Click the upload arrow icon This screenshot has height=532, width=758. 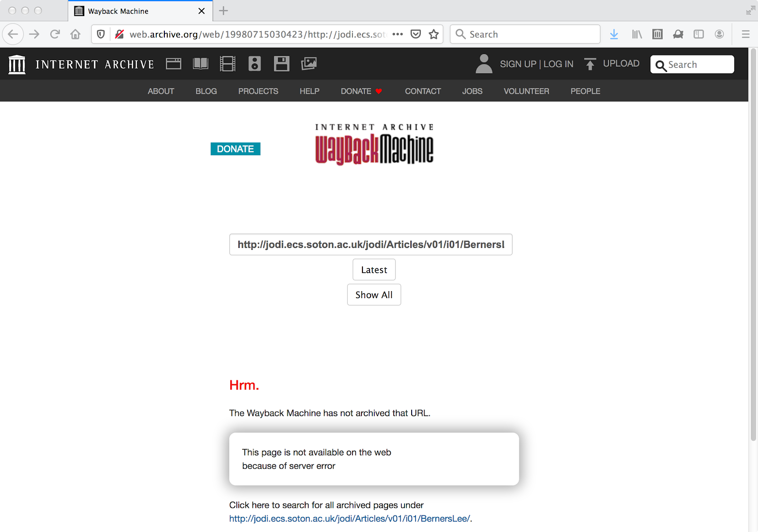click(x=590, y=64)
